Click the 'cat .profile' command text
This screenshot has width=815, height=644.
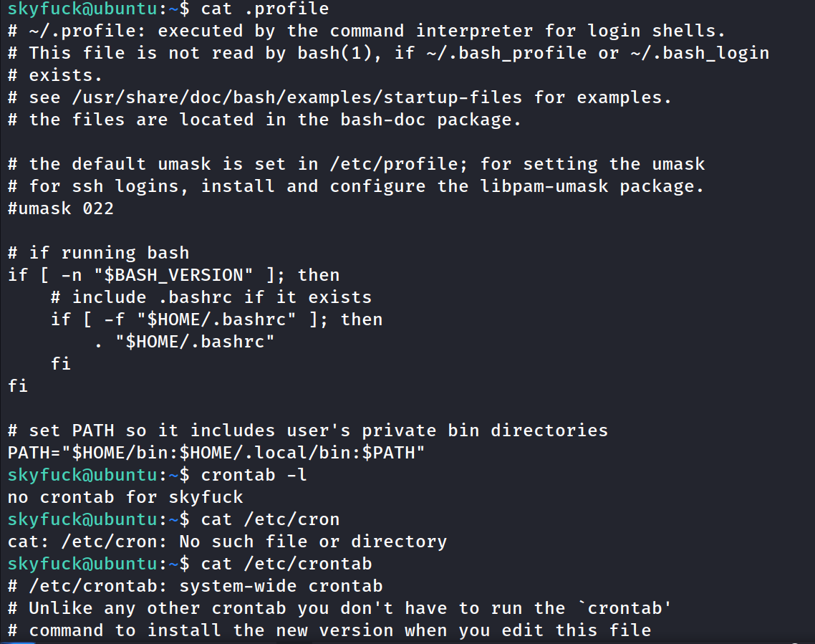coord(265,9)
